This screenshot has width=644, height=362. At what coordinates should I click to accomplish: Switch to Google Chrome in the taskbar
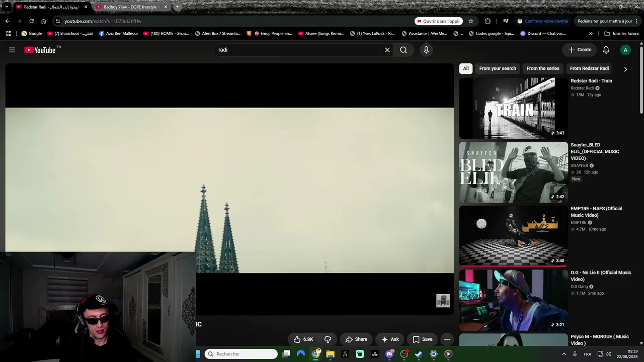(315, 354)
